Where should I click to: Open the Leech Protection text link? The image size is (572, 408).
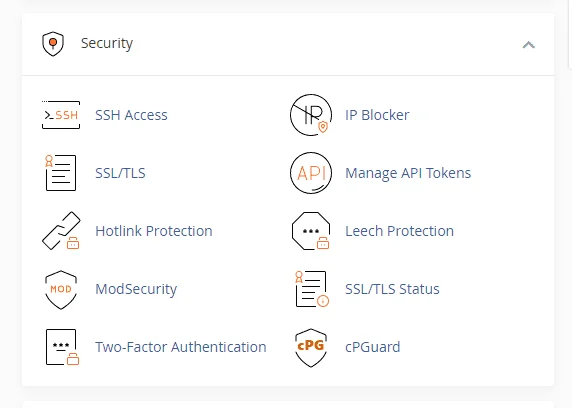pyautogui.click(x=399, y=231)
